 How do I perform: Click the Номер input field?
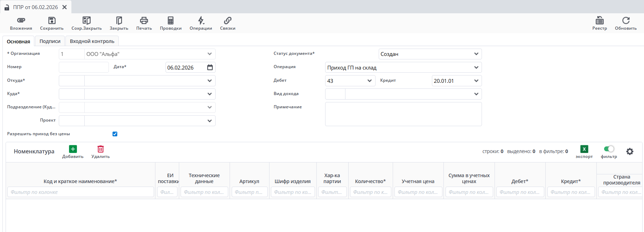pyautogui.click(x=84, y=67)
